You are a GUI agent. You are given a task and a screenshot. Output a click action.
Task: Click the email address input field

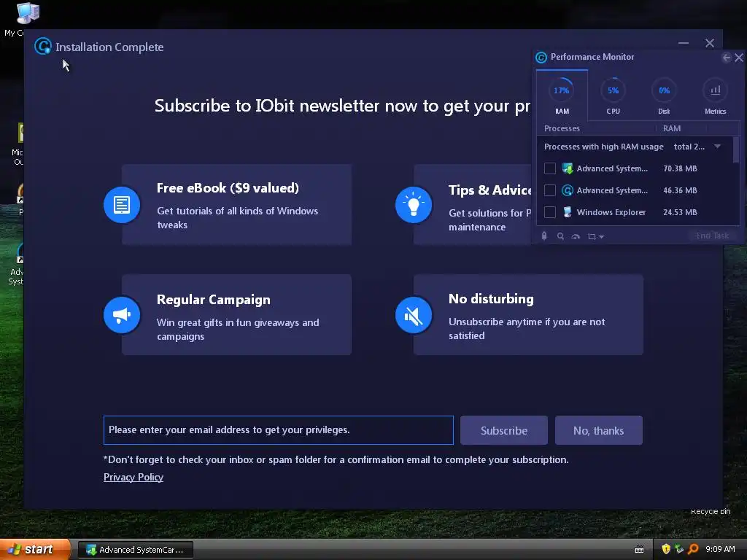(279, 430)
